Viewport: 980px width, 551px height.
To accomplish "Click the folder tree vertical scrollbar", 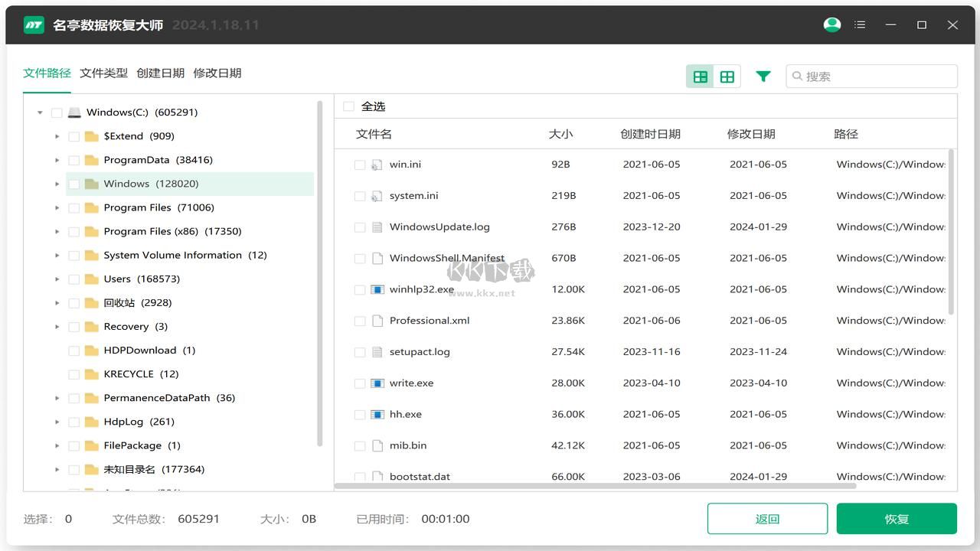I will [320, 273].
